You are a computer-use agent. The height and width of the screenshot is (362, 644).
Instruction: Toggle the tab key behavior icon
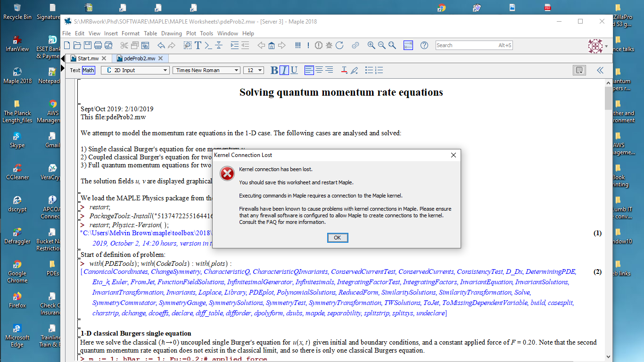tap(408, 45)
